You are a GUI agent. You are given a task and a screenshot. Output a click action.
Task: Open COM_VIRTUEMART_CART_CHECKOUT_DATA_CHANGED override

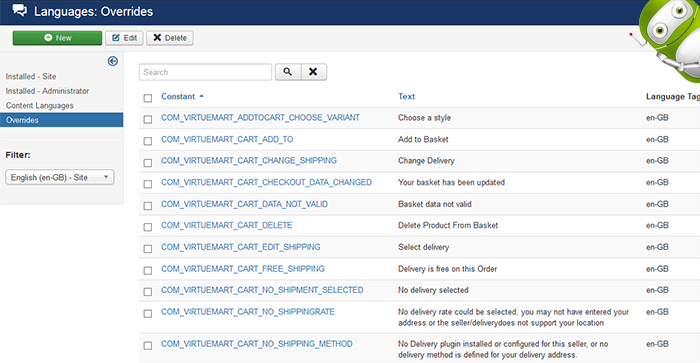click(267, 182)
